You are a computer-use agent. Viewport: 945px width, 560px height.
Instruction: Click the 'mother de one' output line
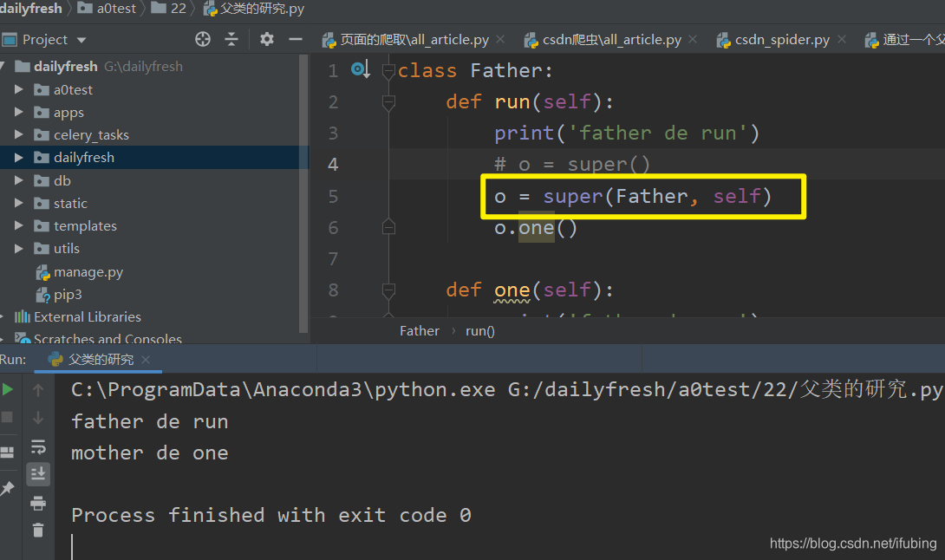tap(150, 453)
